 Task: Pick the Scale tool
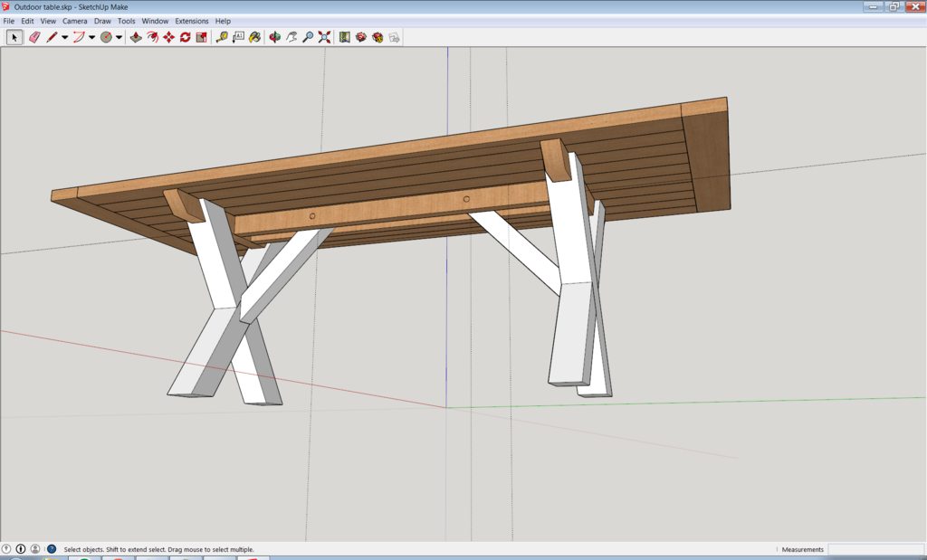pos(202,37)
